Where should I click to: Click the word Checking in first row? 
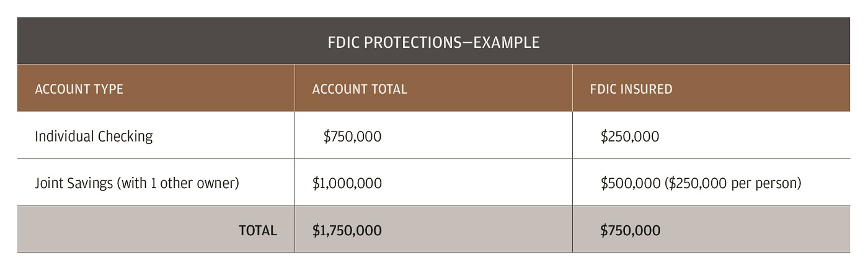click(125, 136)
